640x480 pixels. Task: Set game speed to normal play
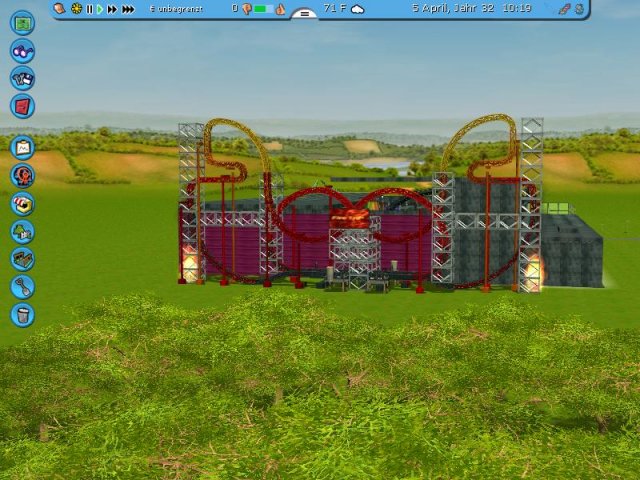[100, 9]
